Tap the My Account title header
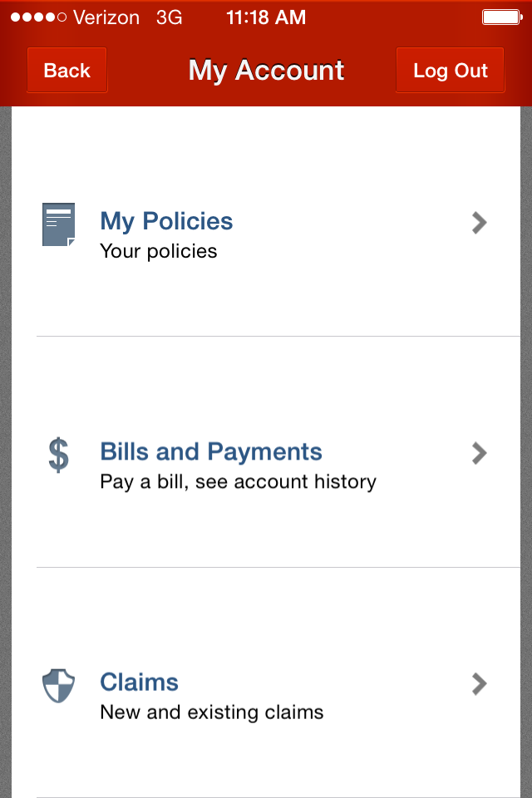532x798 pixels. click(266, 70)
